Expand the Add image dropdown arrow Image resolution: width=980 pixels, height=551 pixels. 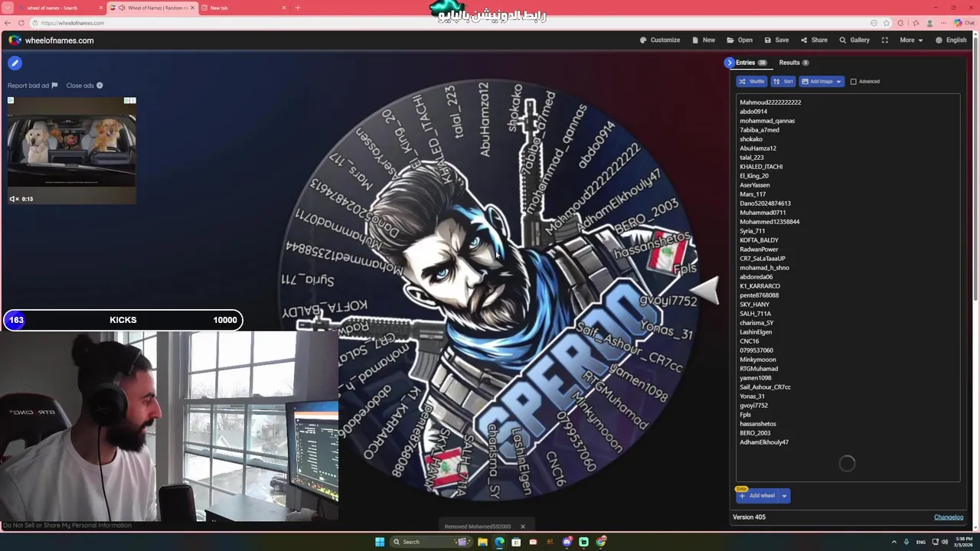pyautogui.click(x=838, y=81)
